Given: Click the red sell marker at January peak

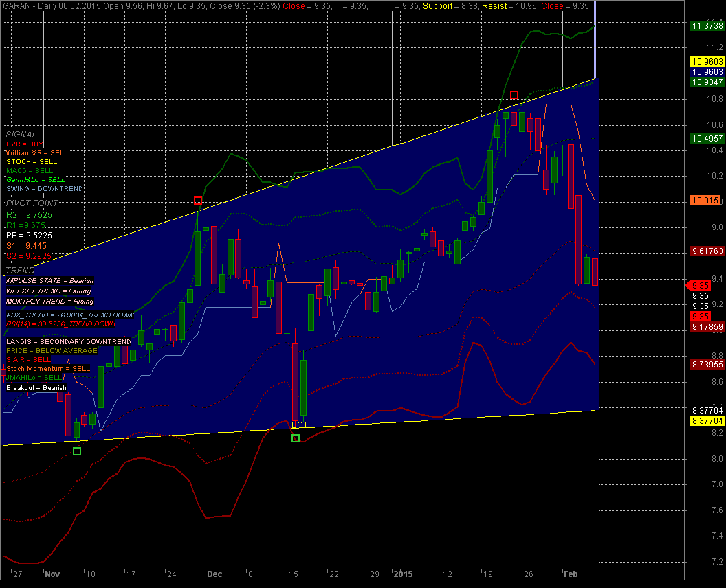Looking at the screenshot, I should tap(514, 94).
